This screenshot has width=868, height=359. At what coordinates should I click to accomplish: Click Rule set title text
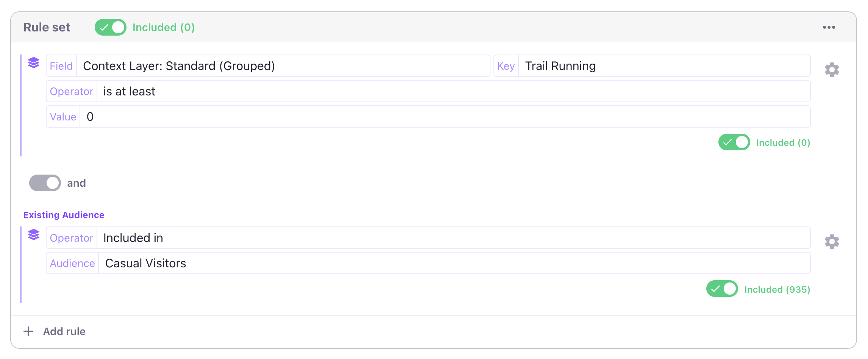(47, 27)
